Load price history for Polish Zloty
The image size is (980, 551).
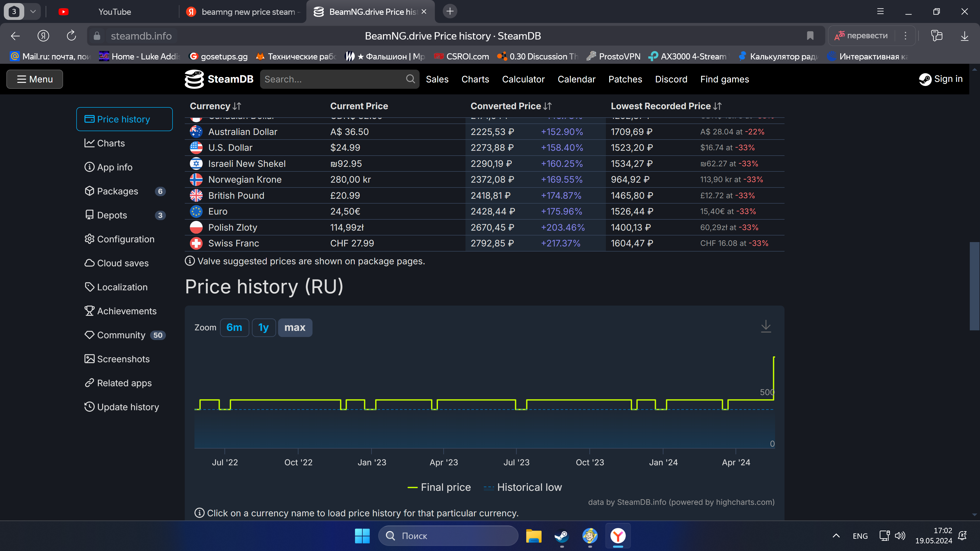click(232, 227)
